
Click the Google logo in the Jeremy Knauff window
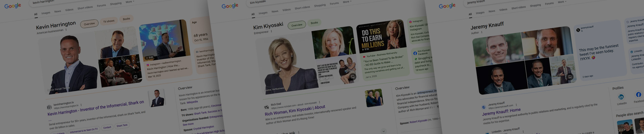coord(447,6)
